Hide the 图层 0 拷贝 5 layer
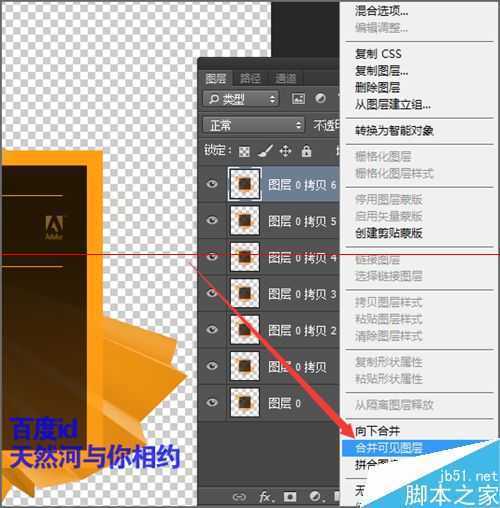The width and height of the screenshot is (500, 508). tap(212, 220)
